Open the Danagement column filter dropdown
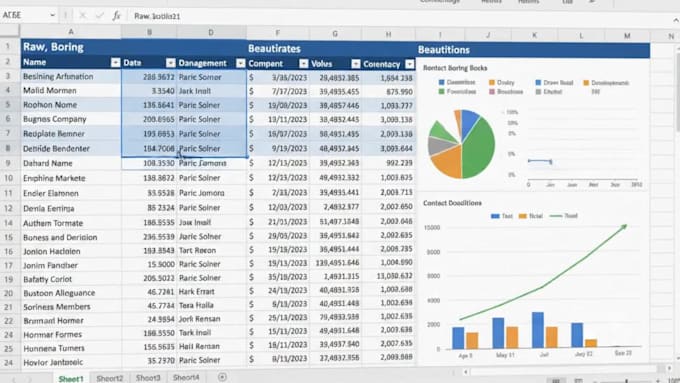The image size is (680, 383). point(241,63)
